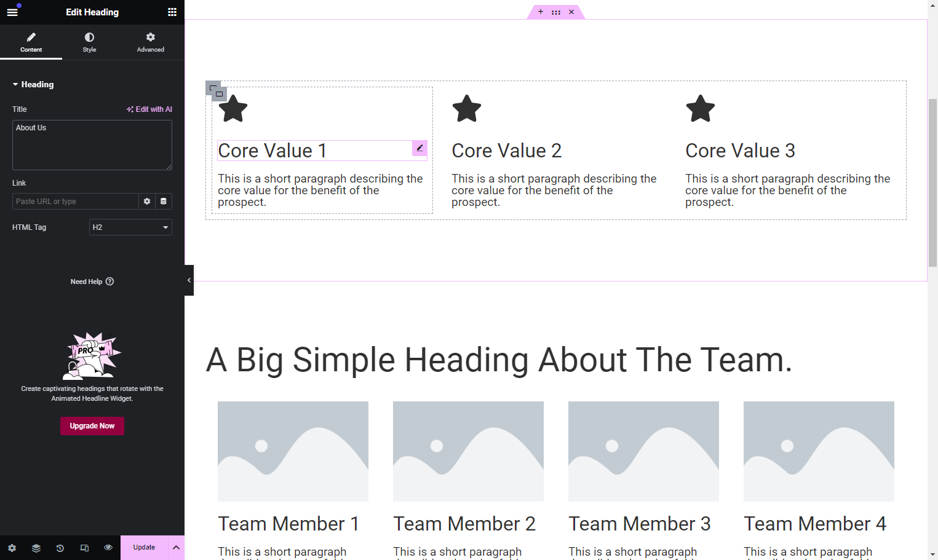
Task: Open the Elementor hamburger menu
Action: point(12,12)
